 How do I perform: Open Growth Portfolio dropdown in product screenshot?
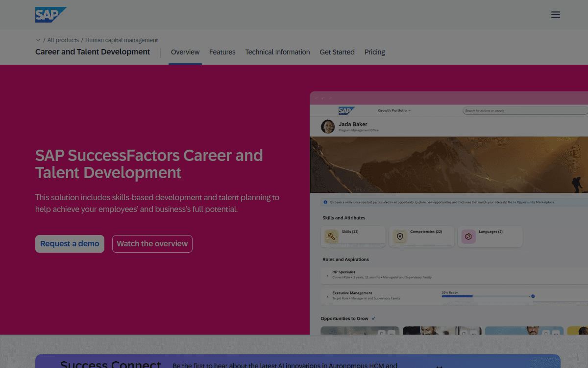[x=394, y=110]
